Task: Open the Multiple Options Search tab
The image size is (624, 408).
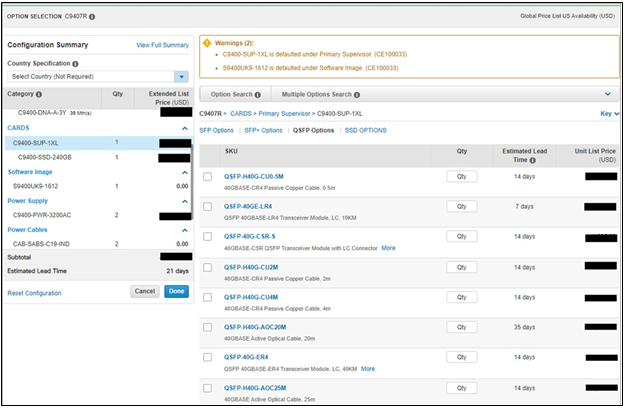Action: pos(321,95)
